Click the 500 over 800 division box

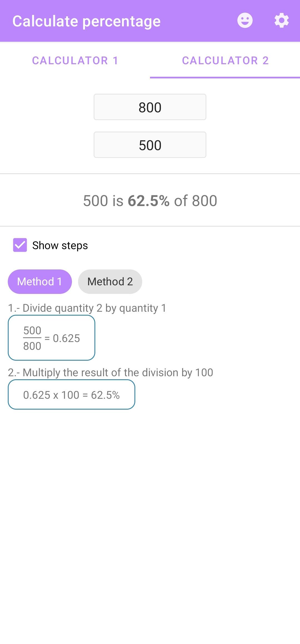coord(52,338)
